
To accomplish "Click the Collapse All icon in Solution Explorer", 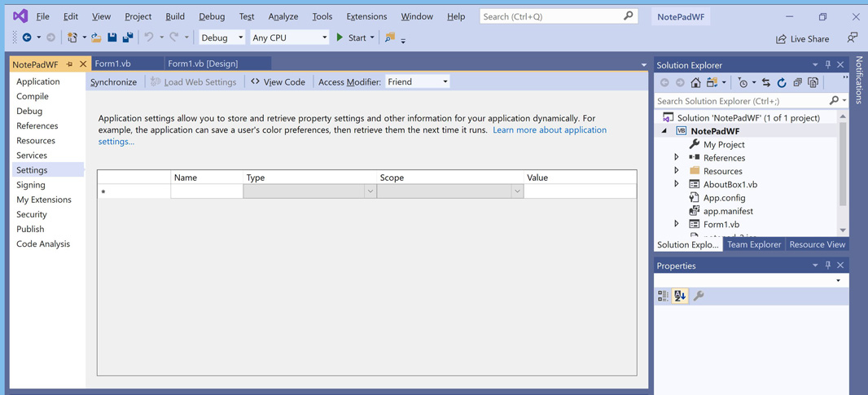I will point(797,82).
